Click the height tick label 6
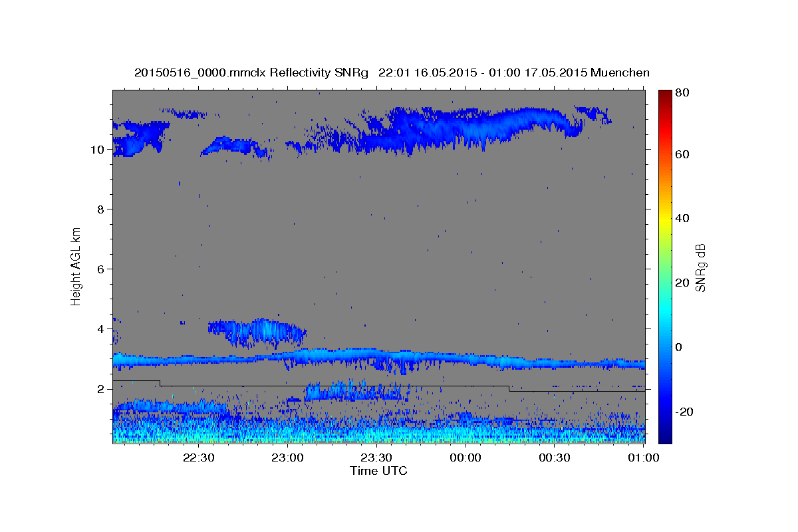The height and width of the screenshot is (532, 798). point(100,269)
